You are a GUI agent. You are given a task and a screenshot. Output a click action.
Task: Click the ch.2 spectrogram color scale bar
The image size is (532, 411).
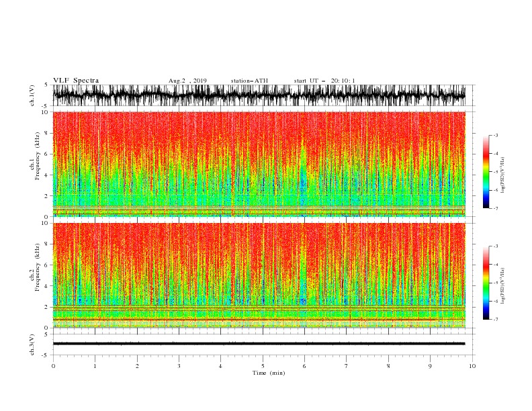click(x=486, y=283)
